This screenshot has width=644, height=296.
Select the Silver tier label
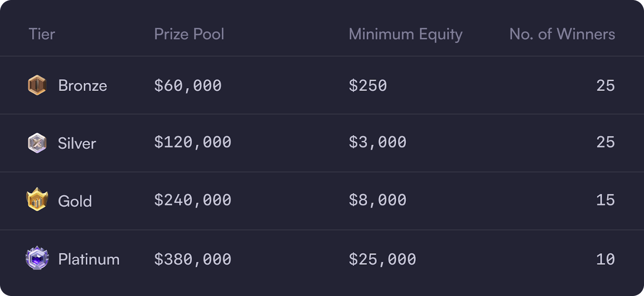77,144
